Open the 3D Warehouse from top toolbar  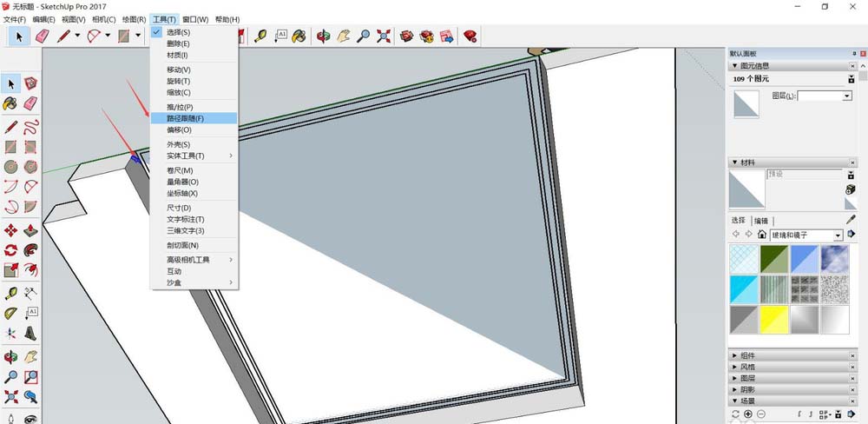click(x=407, y=36)
